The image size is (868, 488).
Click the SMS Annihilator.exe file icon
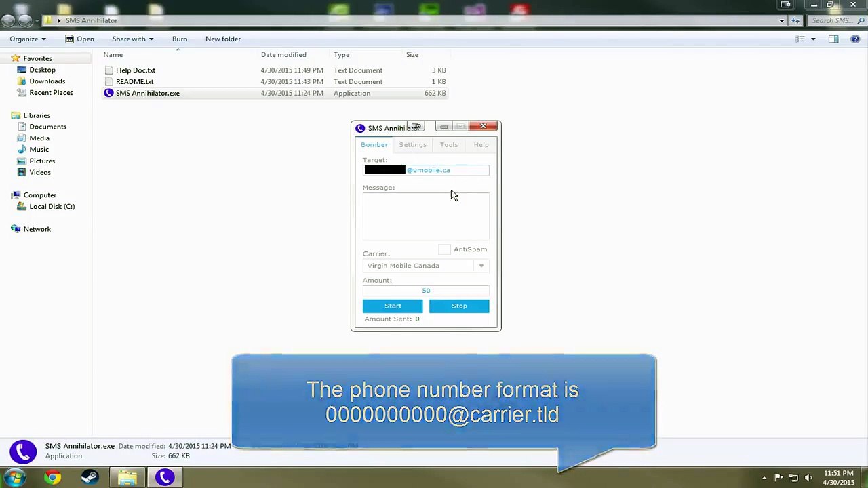[108, 93]
